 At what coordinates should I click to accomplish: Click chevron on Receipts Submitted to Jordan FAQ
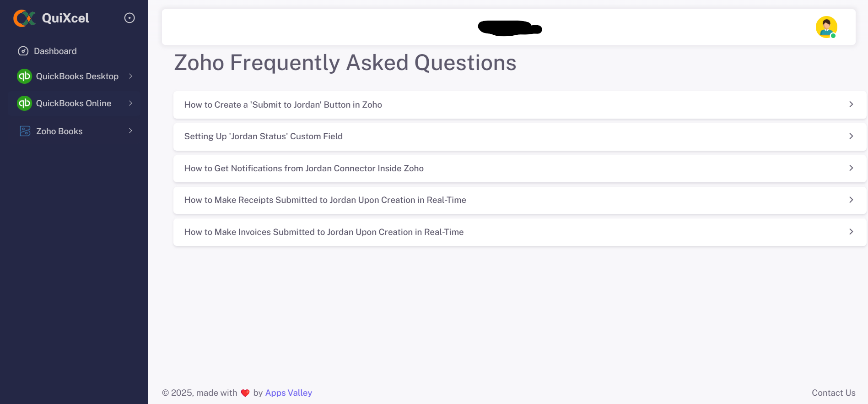[x=851, y=200]
